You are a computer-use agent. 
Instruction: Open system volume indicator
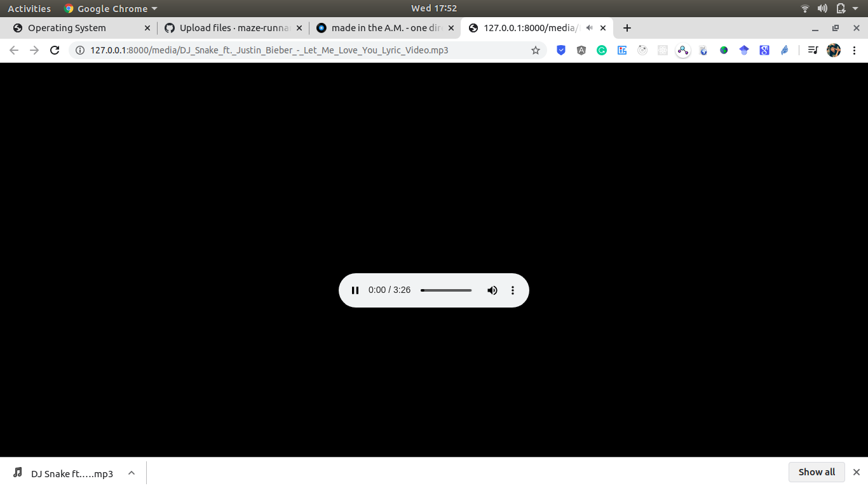pyautogui.click(x=822, y=8)
